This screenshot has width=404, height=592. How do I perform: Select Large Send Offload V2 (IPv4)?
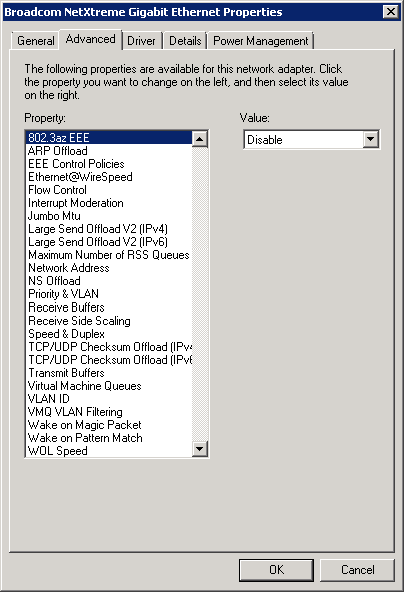click(109, 229)
